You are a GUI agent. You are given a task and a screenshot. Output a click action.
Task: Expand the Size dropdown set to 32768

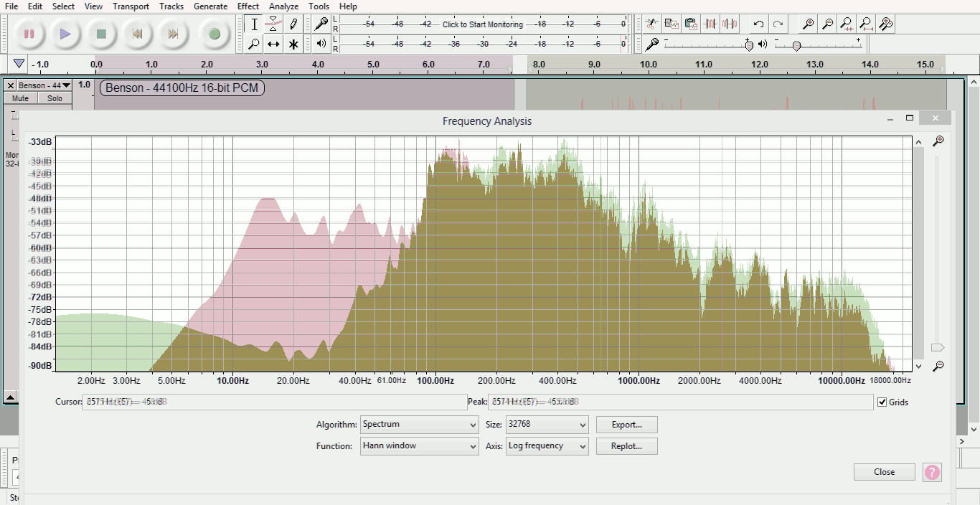coord(547,425)
